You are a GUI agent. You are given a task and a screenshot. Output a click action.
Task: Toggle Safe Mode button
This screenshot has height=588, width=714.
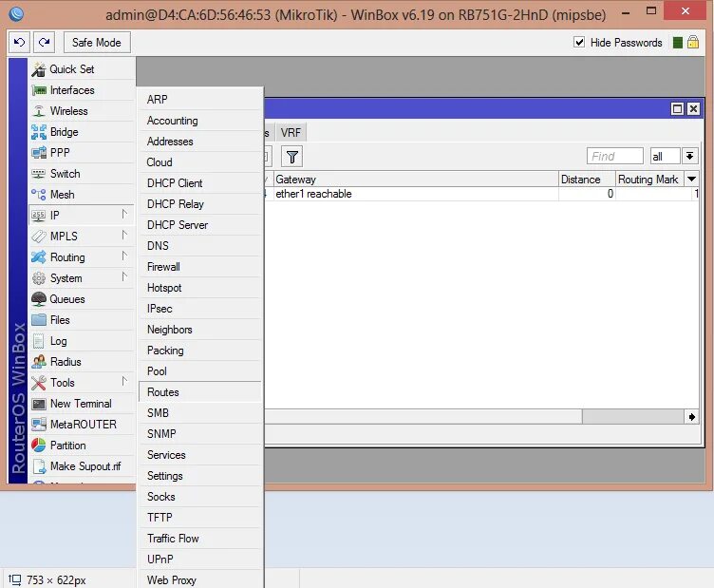pyautogui.click(x=97, y=43)
